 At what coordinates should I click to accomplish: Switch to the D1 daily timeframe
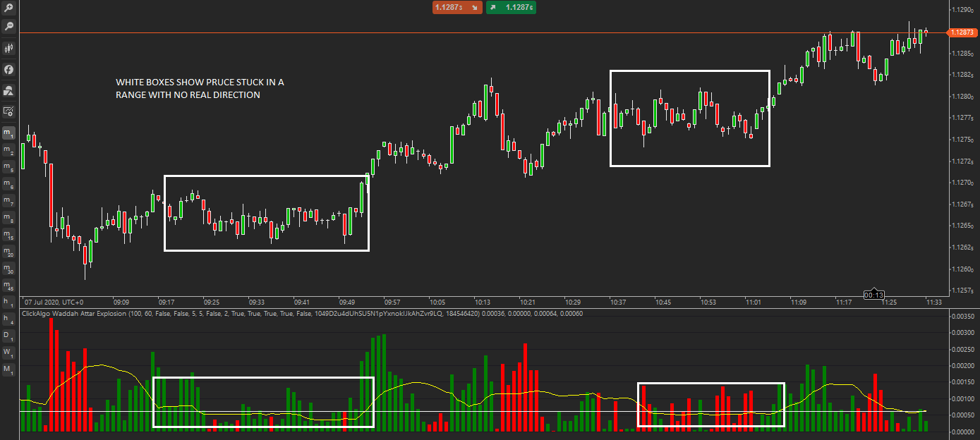coord(8,336)
